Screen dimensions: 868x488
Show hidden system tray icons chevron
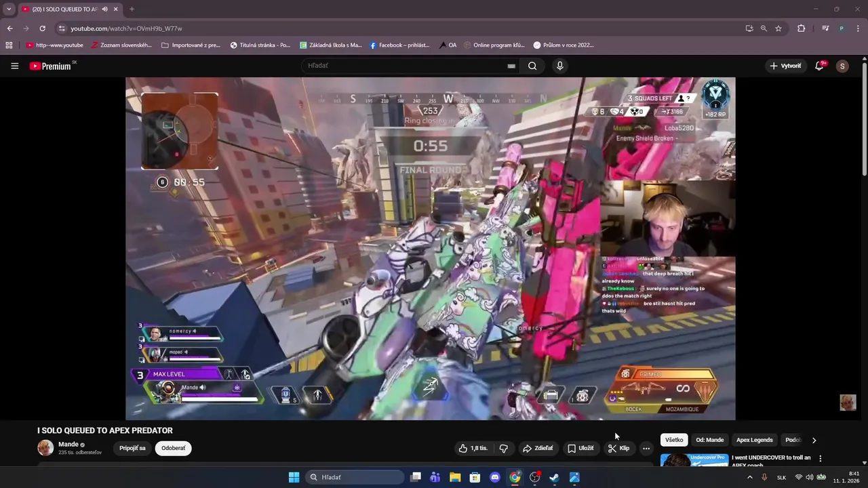pos(749,477)
